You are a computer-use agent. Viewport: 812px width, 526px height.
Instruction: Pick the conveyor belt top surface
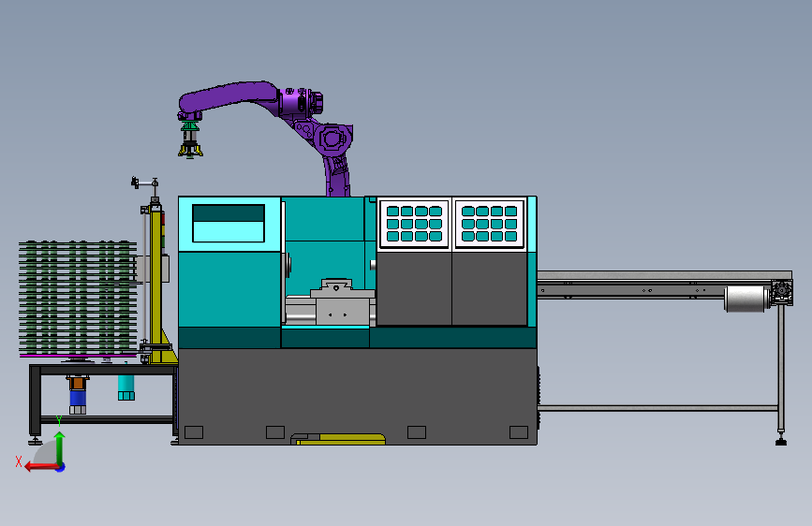664,275
